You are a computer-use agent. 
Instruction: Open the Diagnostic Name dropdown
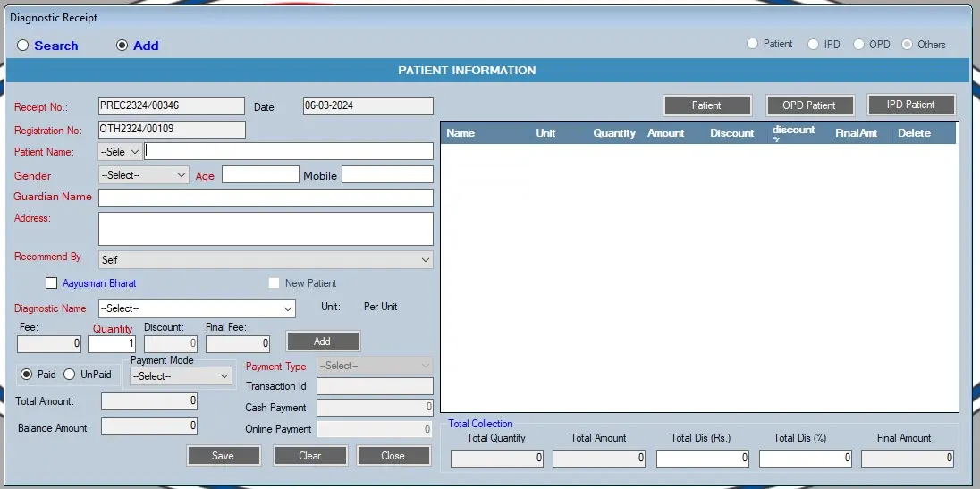[x=197, y=308]
